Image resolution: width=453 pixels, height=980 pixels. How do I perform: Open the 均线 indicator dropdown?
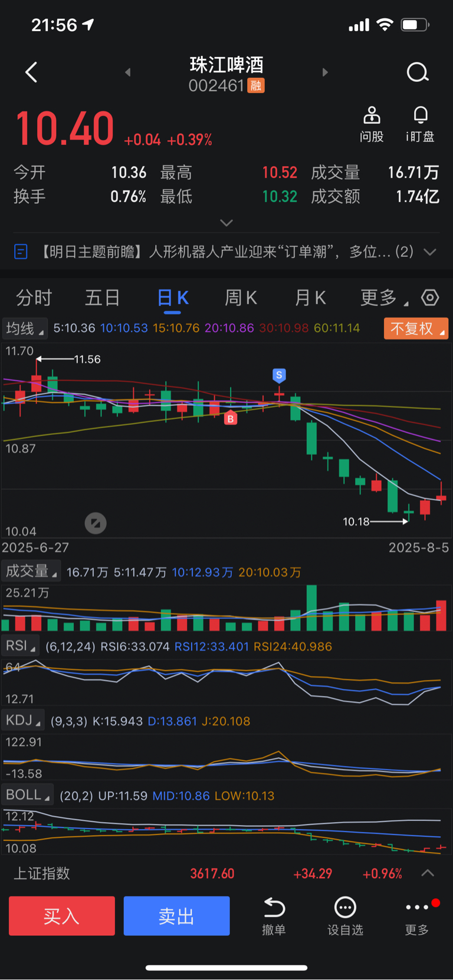[x=24, y=328]
